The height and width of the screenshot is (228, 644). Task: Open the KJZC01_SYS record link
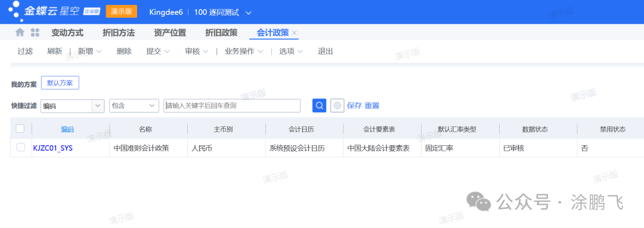[x=52, y=148]
